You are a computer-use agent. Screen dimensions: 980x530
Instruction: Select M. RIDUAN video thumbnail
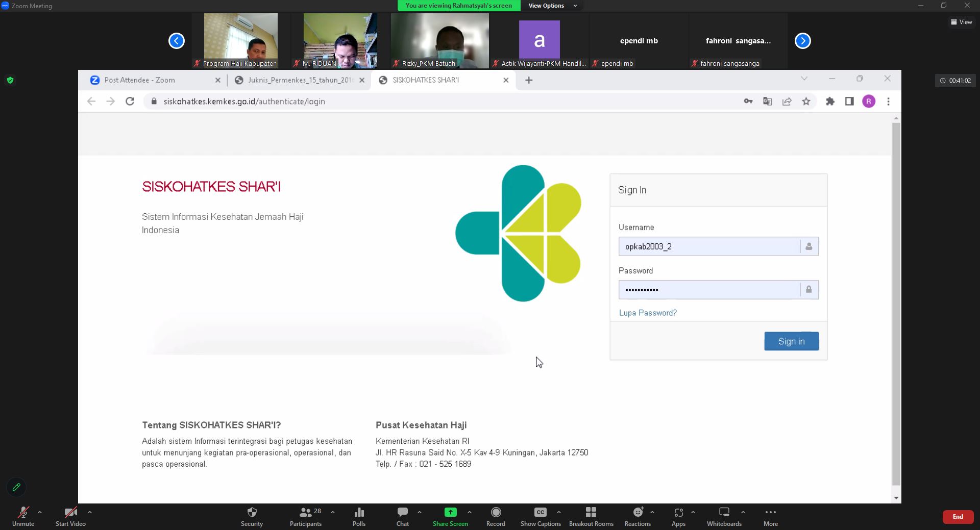340,41
